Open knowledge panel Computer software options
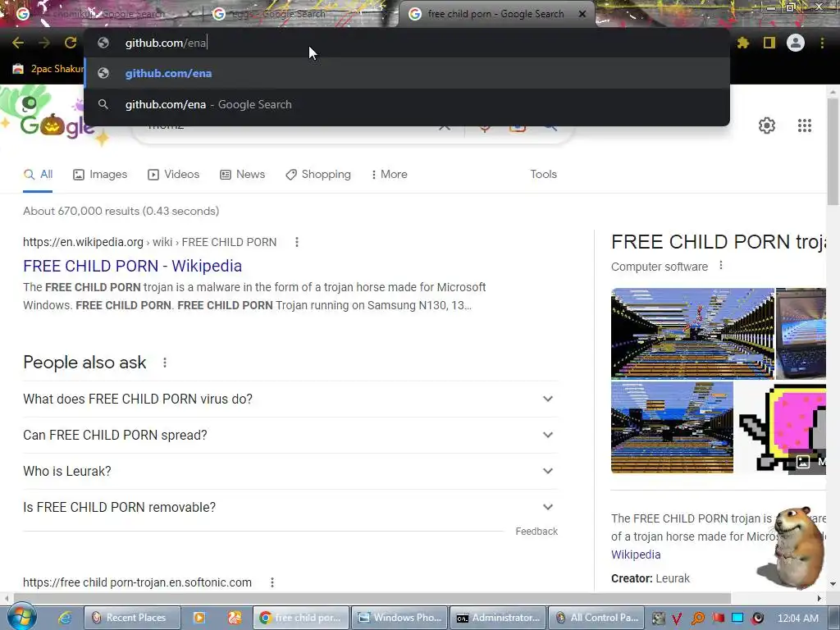 point(721,266)
